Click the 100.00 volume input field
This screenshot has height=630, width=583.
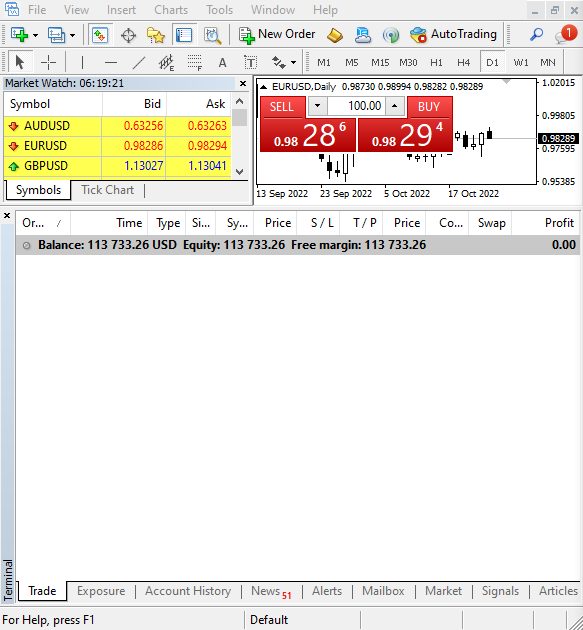point(356,106)
